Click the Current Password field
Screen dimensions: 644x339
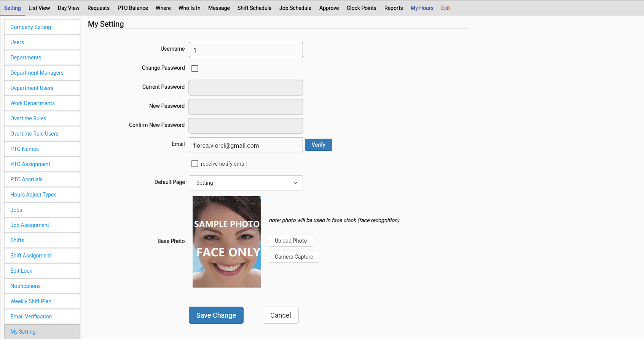tap(246, 88)
